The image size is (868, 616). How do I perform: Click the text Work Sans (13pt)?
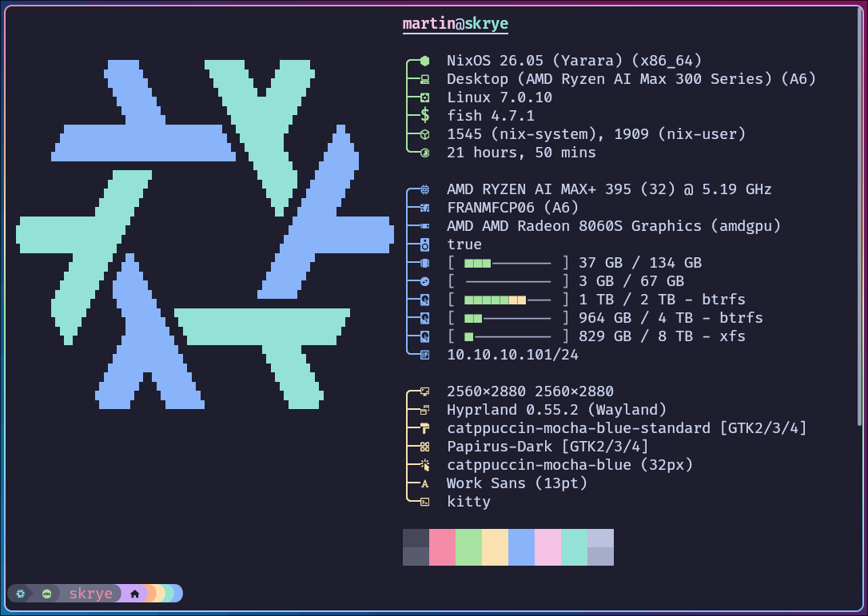(517, 483)
